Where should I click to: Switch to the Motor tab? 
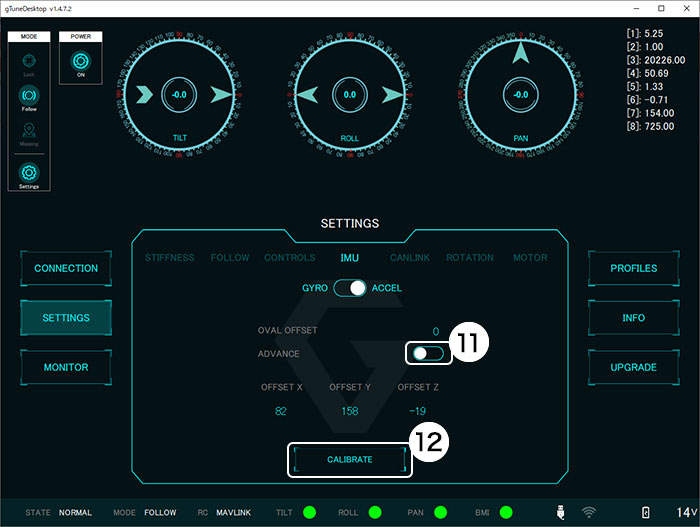(530, 258)
